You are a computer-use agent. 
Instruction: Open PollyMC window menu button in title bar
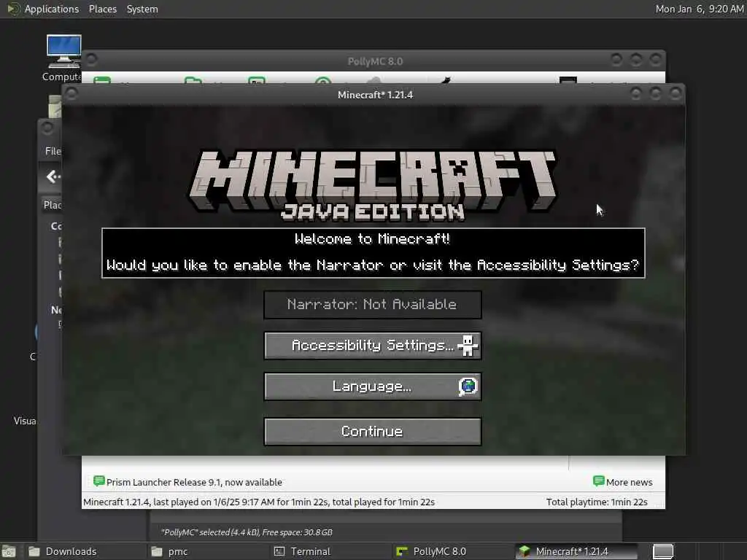click(x=92, y=60)
